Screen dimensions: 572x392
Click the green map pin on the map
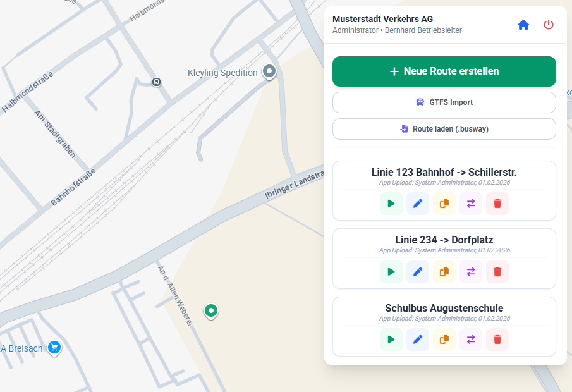(x=211, y=311)
